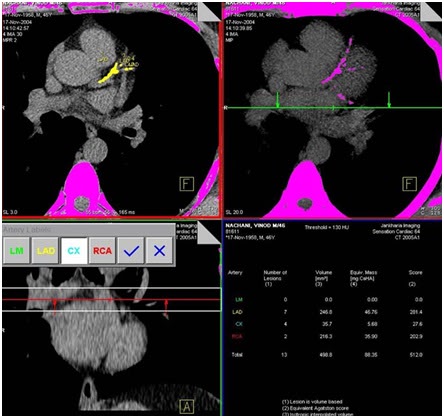Toggle the highlighted CX artery label

[74, 251]
